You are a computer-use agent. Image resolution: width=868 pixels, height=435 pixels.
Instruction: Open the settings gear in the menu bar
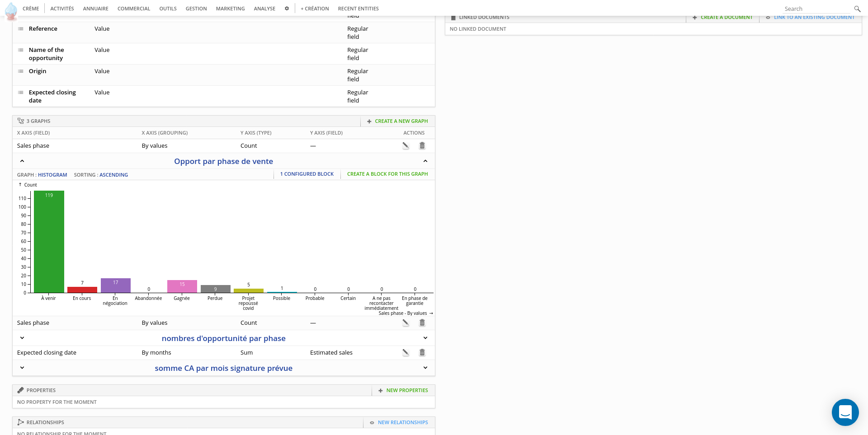(287, 8)
